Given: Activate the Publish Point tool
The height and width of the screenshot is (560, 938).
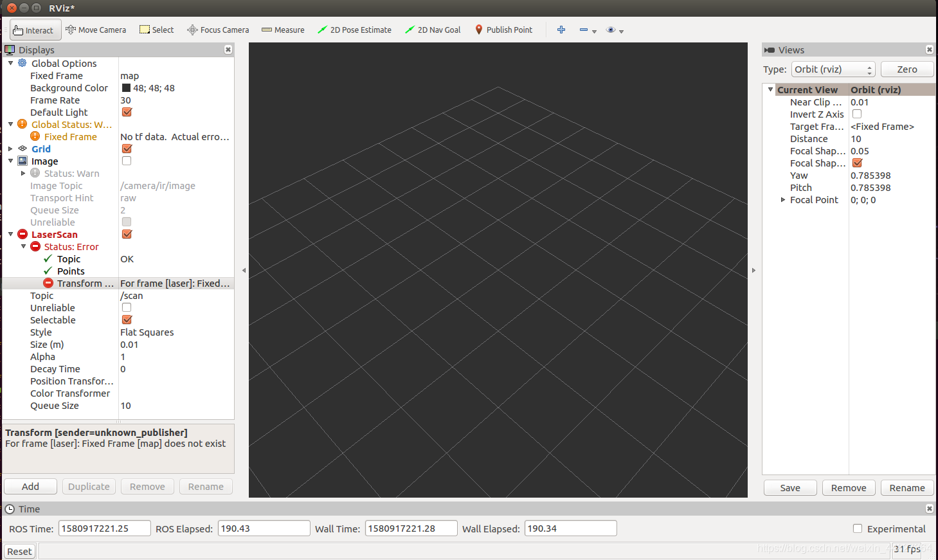Looking at the screenshot, I should tap(503, 30).
